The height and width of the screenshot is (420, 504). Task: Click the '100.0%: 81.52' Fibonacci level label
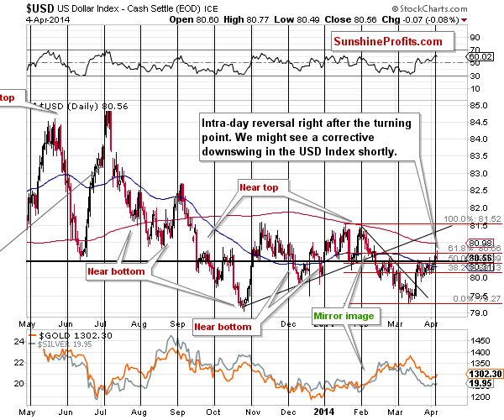472,219
